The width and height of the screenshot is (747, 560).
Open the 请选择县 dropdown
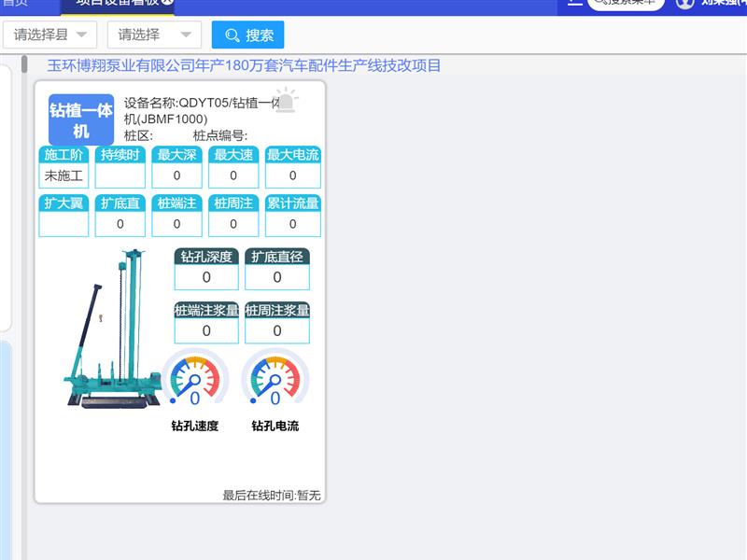(50, 35)
